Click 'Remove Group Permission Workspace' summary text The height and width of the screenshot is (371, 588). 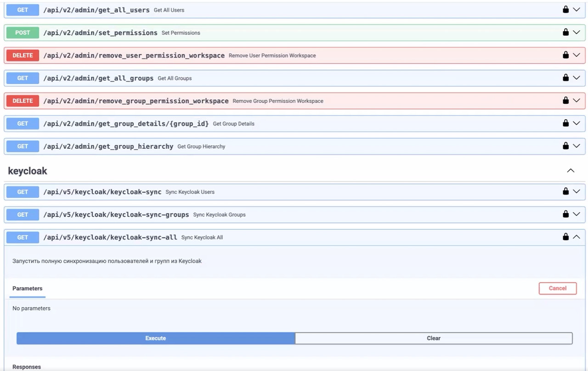pos(278,101)
